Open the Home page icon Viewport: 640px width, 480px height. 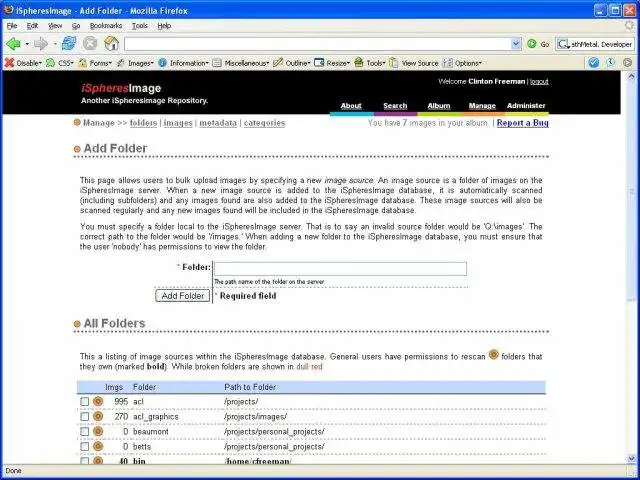point(111,43)
